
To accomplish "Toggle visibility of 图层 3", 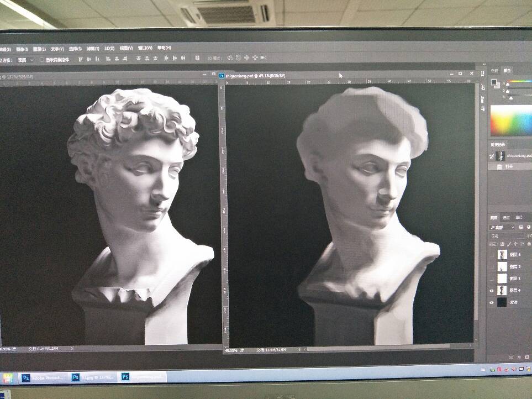I will (491, 267).
